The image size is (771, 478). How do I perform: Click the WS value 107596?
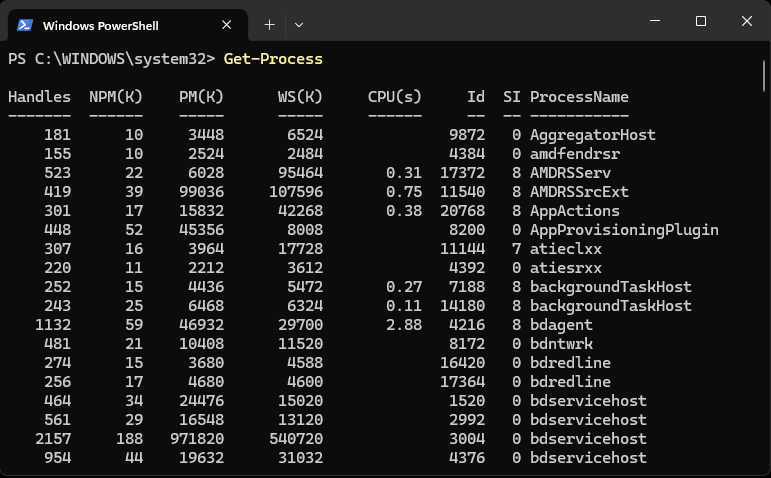(296, 192)
